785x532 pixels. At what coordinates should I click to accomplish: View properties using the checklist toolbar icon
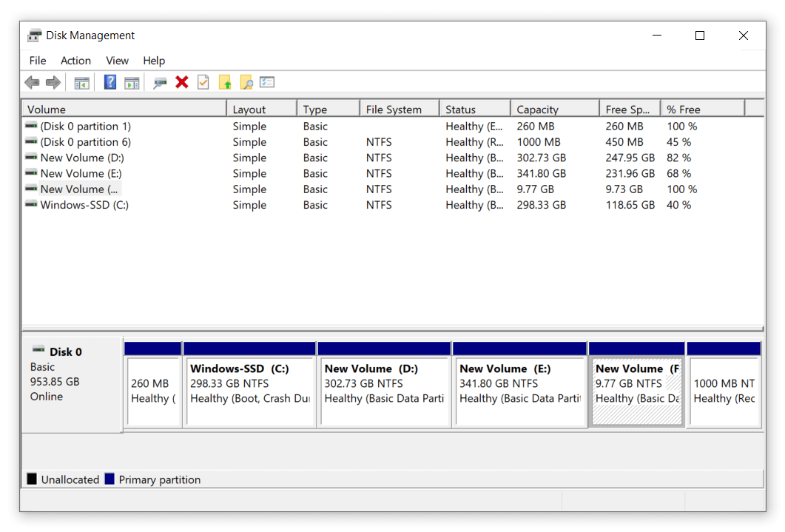pyautogui.click(x=203, y=82)
